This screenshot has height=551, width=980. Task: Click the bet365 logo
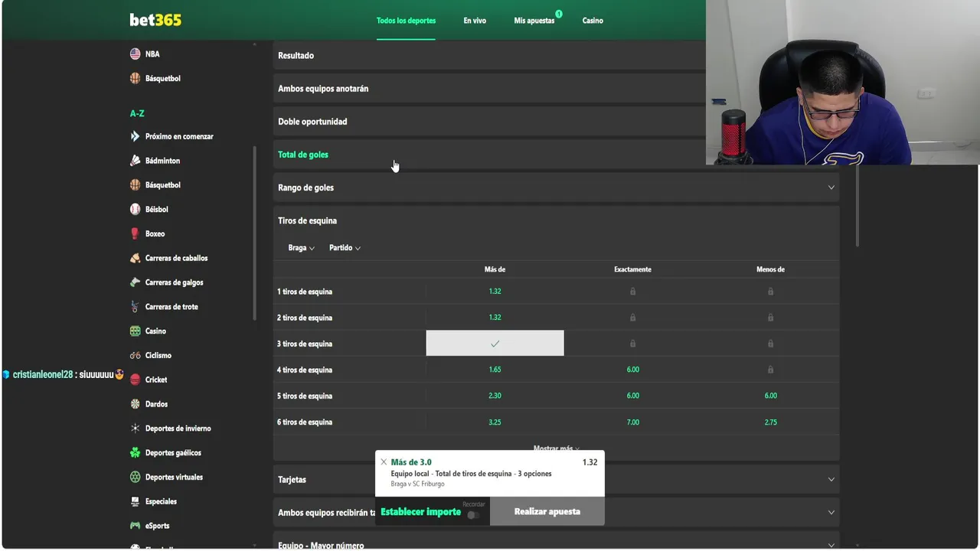(155, 20)
